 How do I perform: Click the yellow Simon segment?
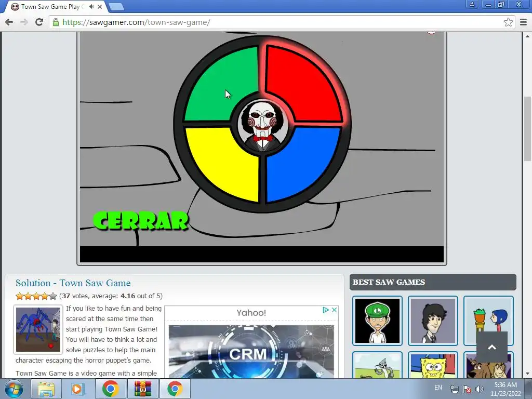[224, 161]
